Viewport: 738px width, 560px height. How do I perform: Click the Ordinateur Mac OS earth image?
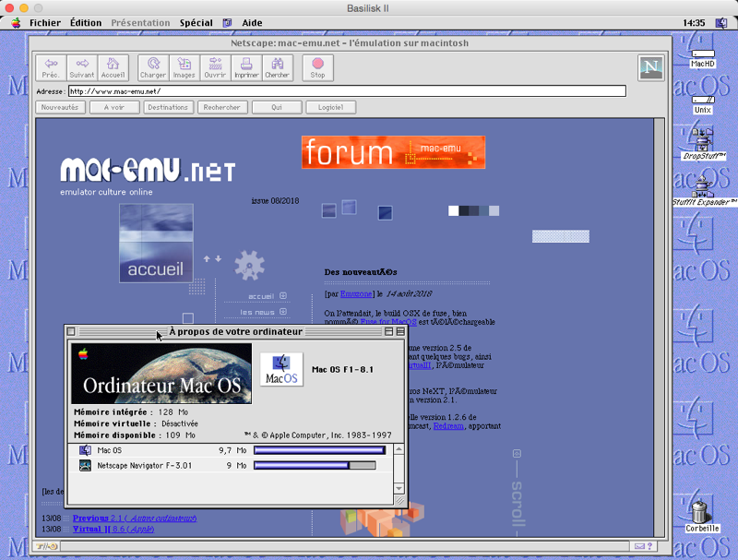coord(161,373)
